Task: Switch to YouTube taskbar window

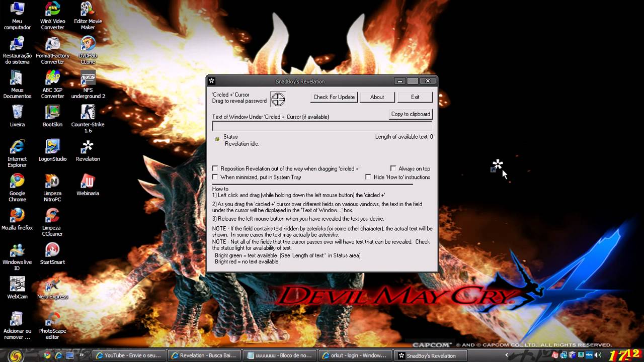Action: [129, 355]
